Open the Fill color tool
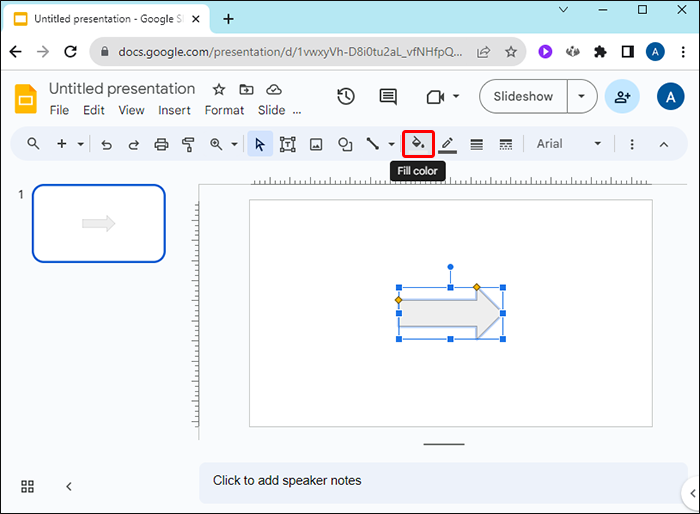This screenshot has height=514, width=700. [418, 144]
